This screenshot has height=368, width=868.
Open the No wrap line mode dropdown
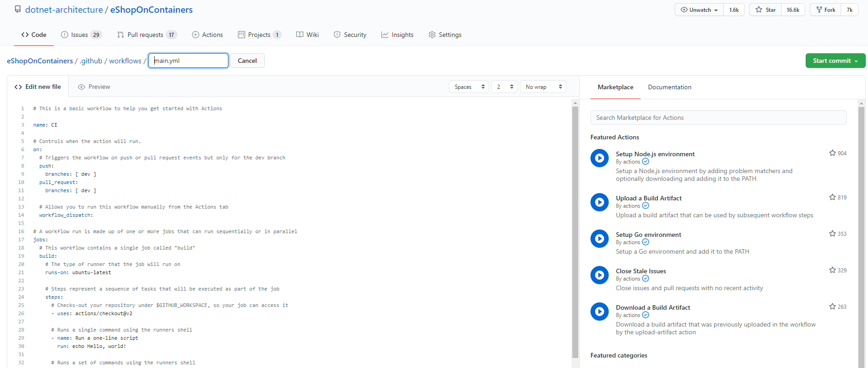(x=543, y=87)
